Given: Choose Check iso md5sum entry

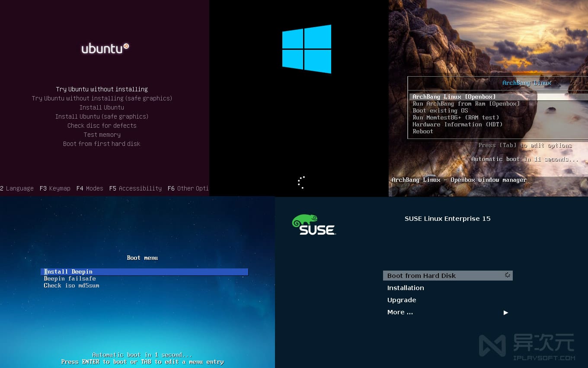Looking at the screenshot, I should pos(71,286).
